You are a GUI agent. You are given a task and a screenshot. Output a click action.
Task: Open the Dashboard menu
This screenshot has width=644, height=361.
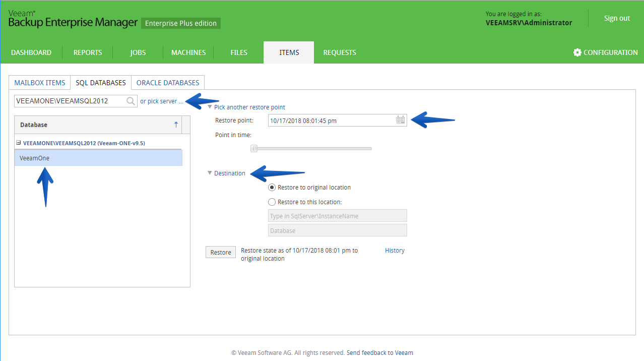point(31,52)
